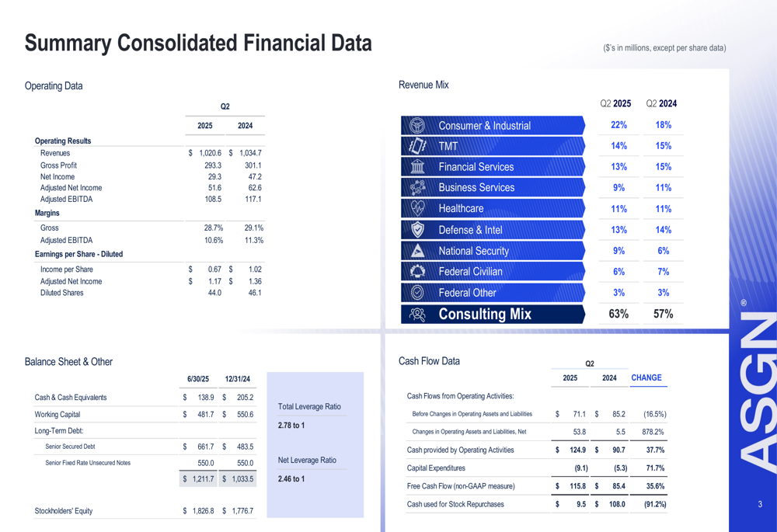Select the 6/30/25 balance sheet column header
777x532 pixels.
pyautogui.click(x=198, y=379)
